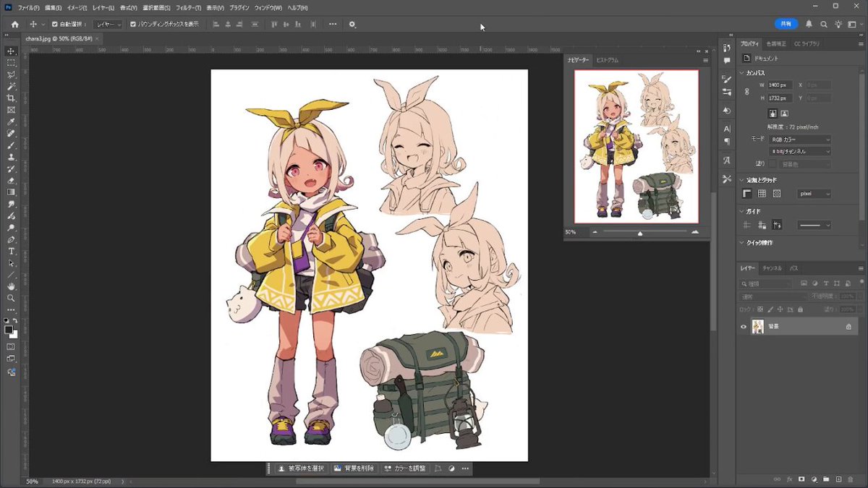This screenshot has width=868, height=488.
Task: Select the Move tool in the toolbox
Action: coord(11,51)
